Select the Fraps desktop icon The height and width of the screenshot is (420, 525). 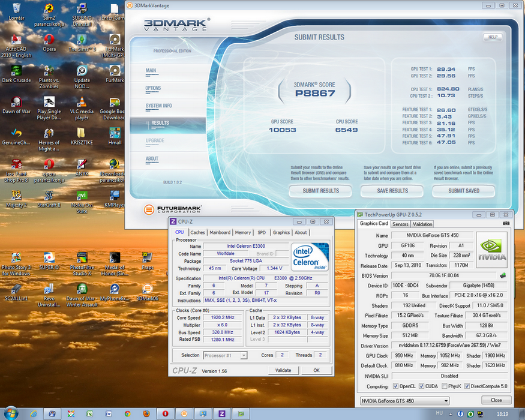tap(148, 260)
